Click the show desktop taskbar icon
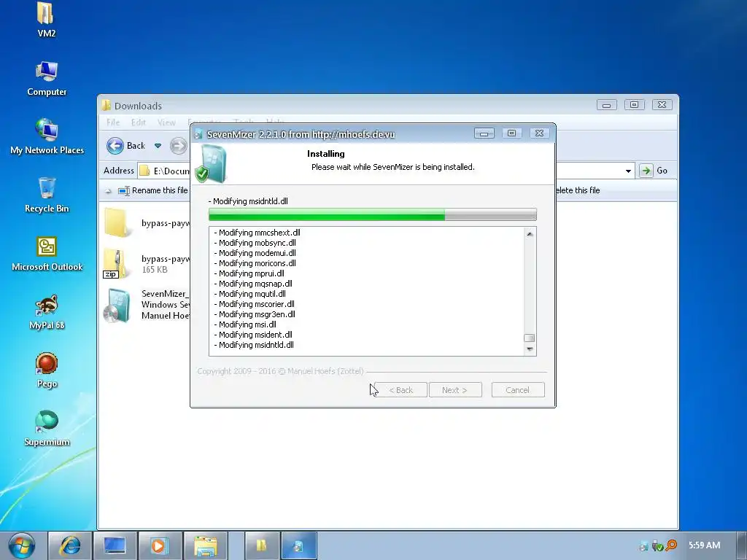747x560 pixels. (115, 545)
